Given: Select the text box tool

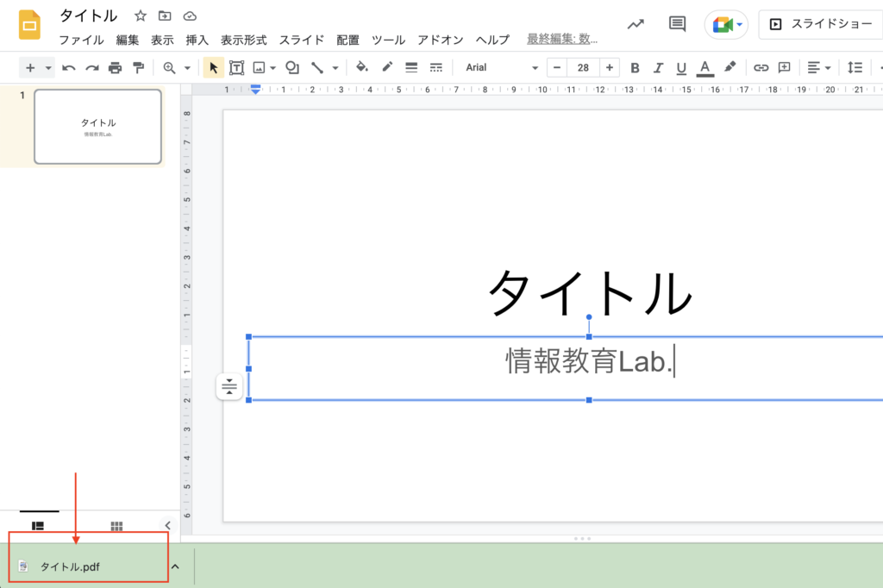Looking at the screenshot, I should 236,68.
